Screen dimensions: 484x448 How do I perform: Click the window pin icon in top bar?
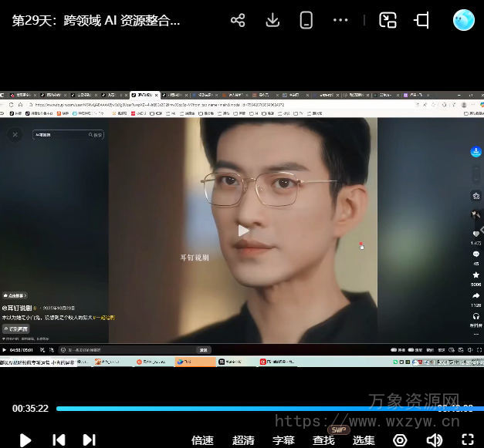click(x=422, y=21)
